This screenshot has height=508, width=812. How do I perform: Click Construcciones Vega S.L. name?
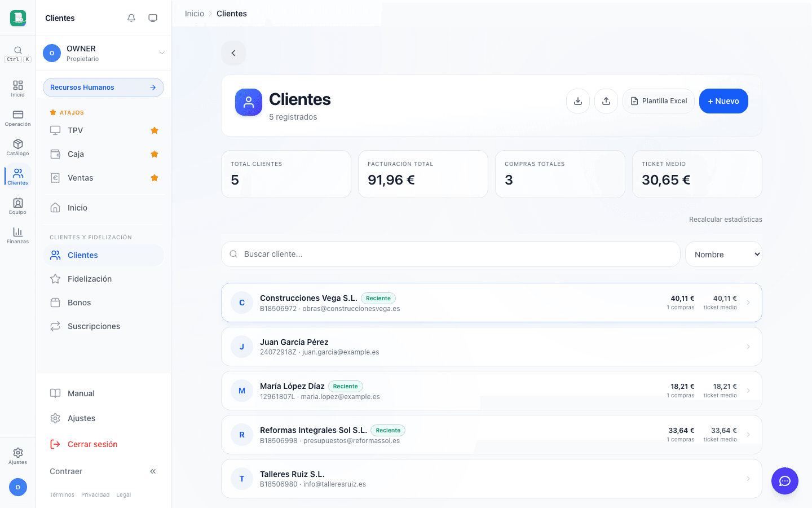308,298
